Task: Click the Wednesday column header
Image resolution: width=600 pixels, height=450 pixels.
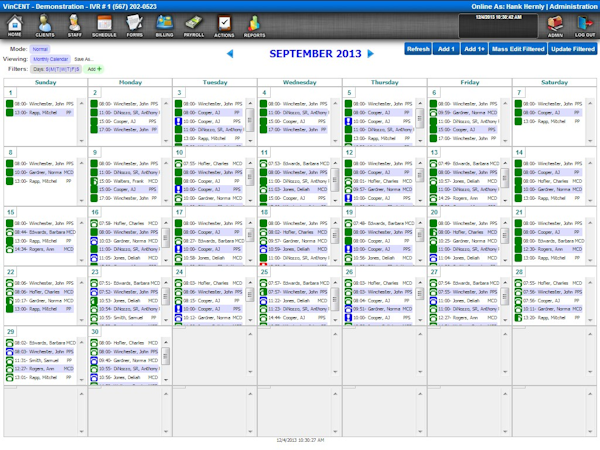Action: tap(300, 82)
